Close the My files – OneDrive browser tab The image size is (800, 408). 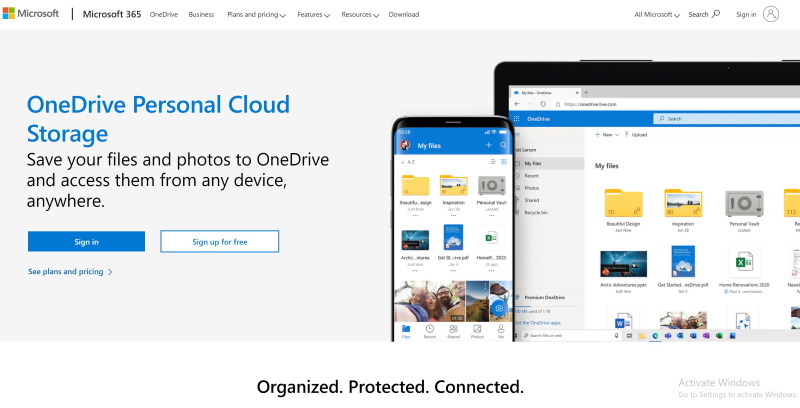[x=577, y=93]
